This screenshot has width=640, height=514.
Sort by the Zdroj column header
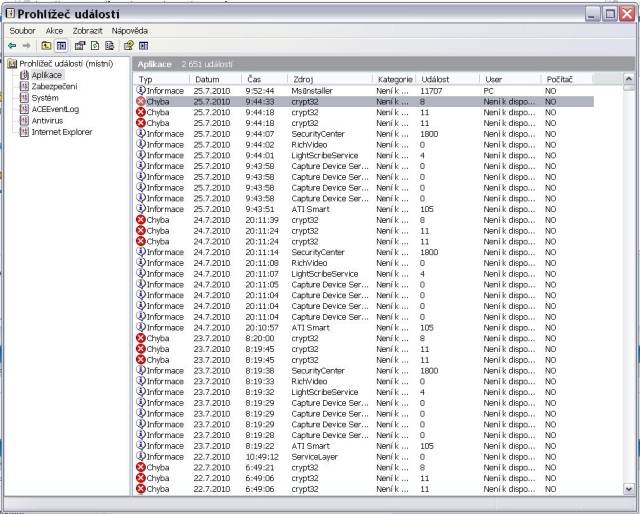[330, 79]
